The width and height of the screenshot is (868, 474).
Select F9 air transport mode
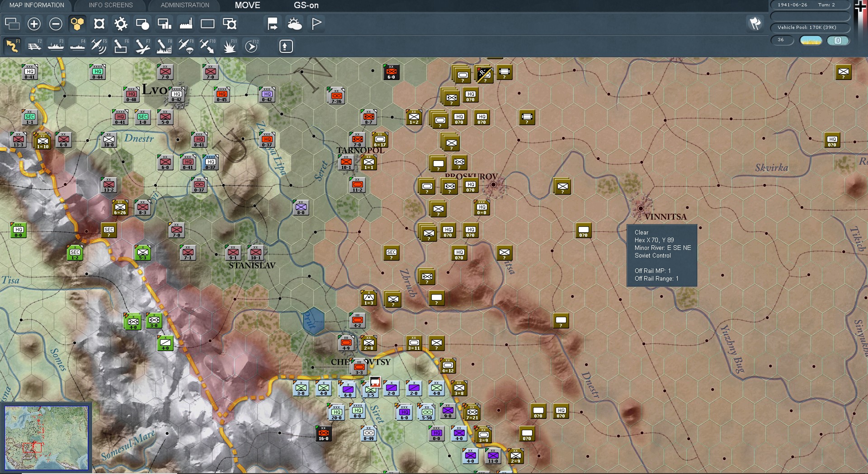pyautogui.click(x=186, y=46)
